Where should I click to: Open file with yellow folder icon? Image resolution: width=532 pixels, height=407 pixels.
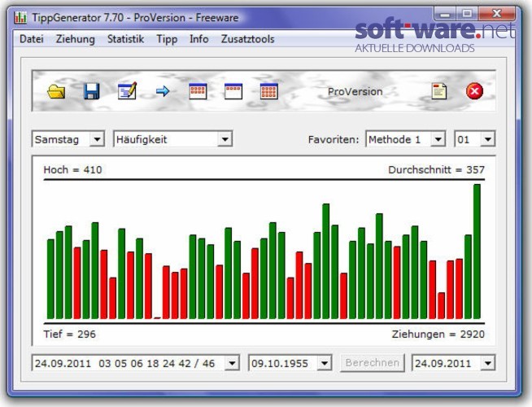(x=56, y=91)
